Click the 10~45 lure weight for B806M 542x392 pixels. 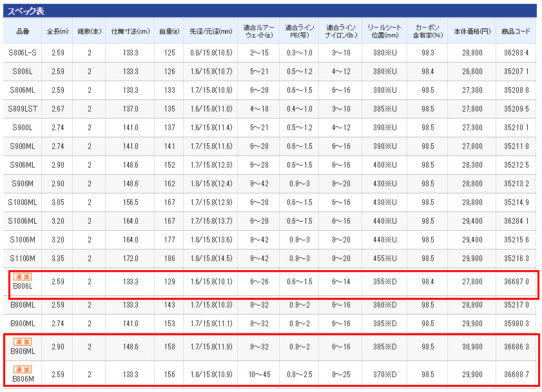pyautogui.click(x=259, y=375)
